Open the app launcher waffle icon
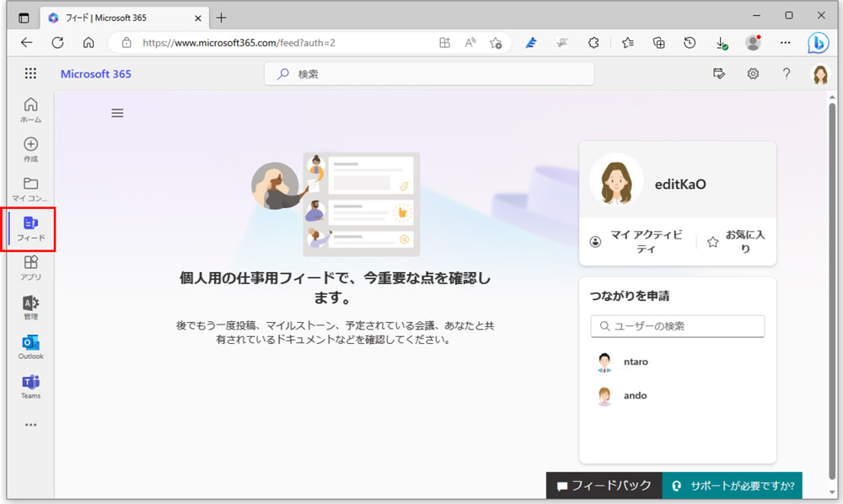This screenshot has width=843, height=504. [30, 73]
